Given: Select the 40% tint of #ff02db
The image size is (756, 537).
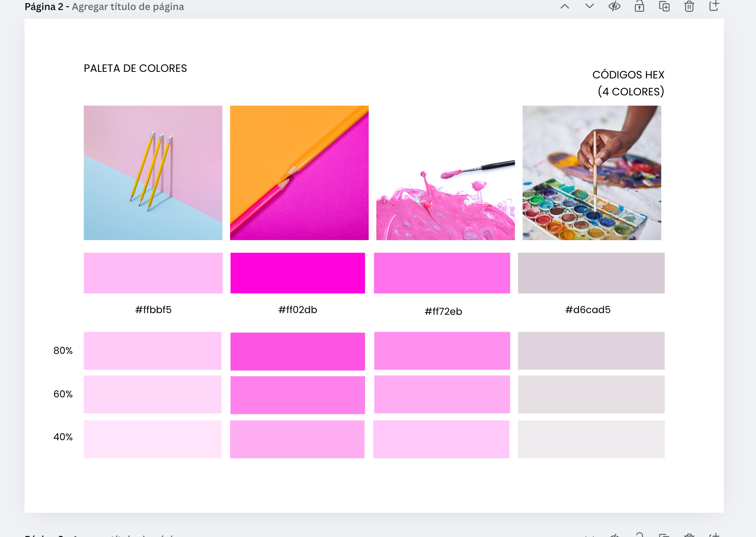Looking at the screenshot, I should [x=297, y=439].
